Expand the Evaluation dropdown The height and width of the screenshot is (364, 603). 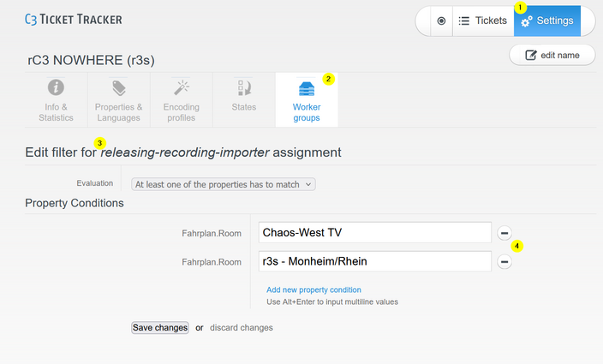click(x=224, y=183)
